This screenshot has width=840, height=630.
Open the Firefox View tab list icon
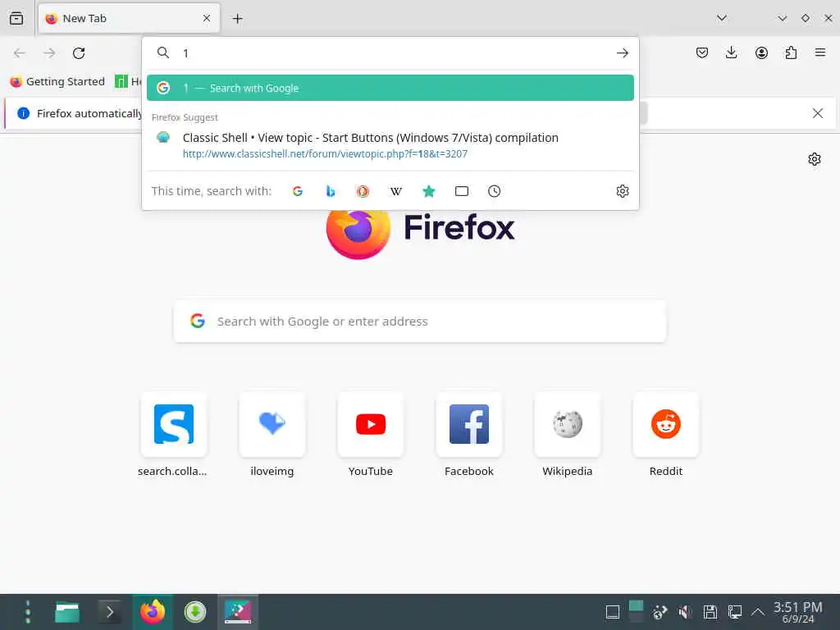click(16, 18)
